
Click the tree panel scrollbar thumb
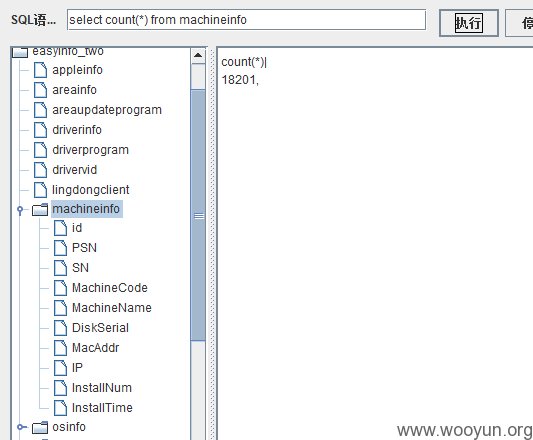[x=198, y=215]
